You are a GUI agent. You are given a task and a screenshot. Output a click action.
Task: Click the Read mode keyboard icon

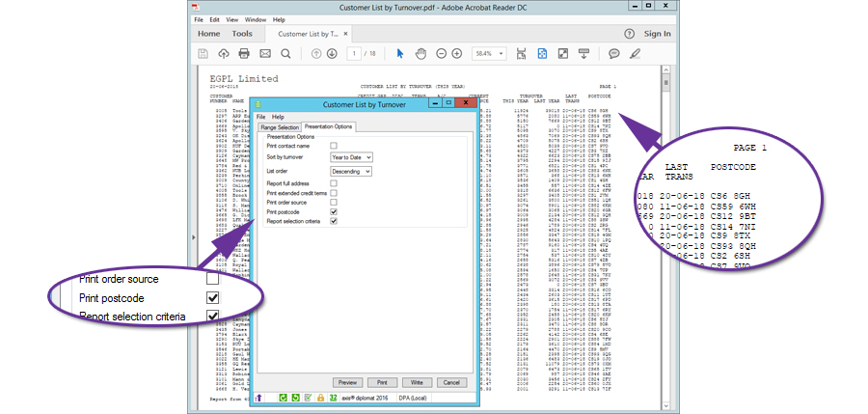583,54
